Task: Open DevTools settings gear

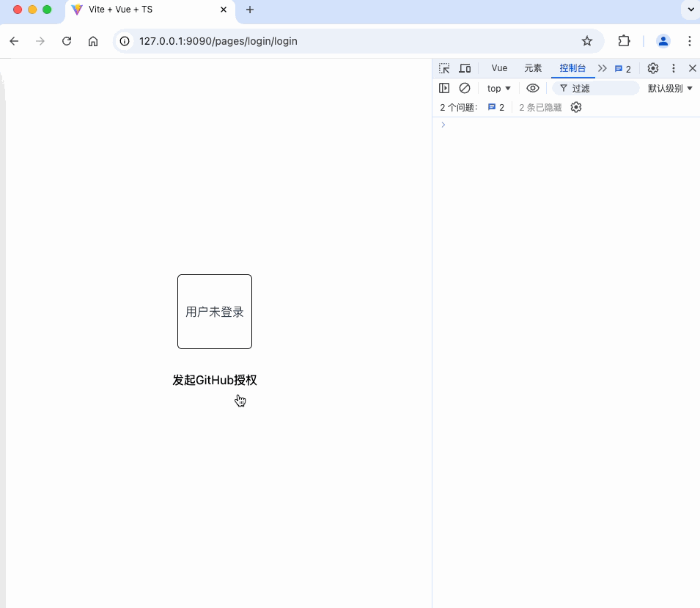Action: click(652, 68)
